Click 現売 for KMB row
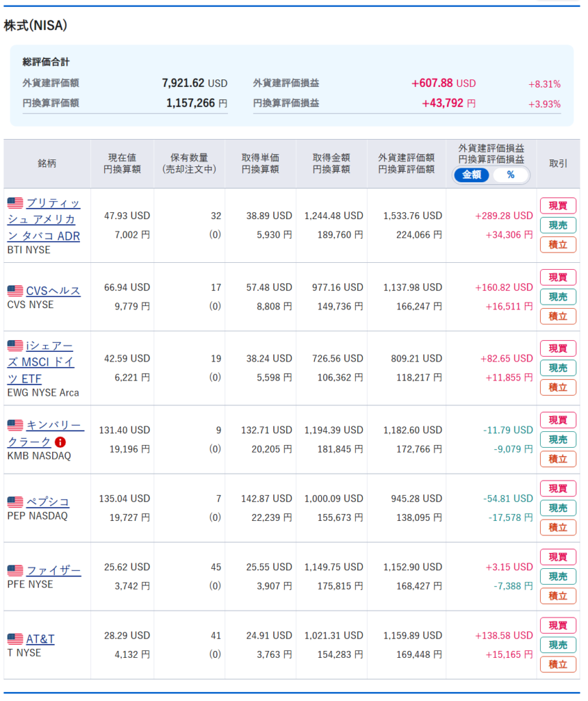588x701 pixels. click(558, 440)
